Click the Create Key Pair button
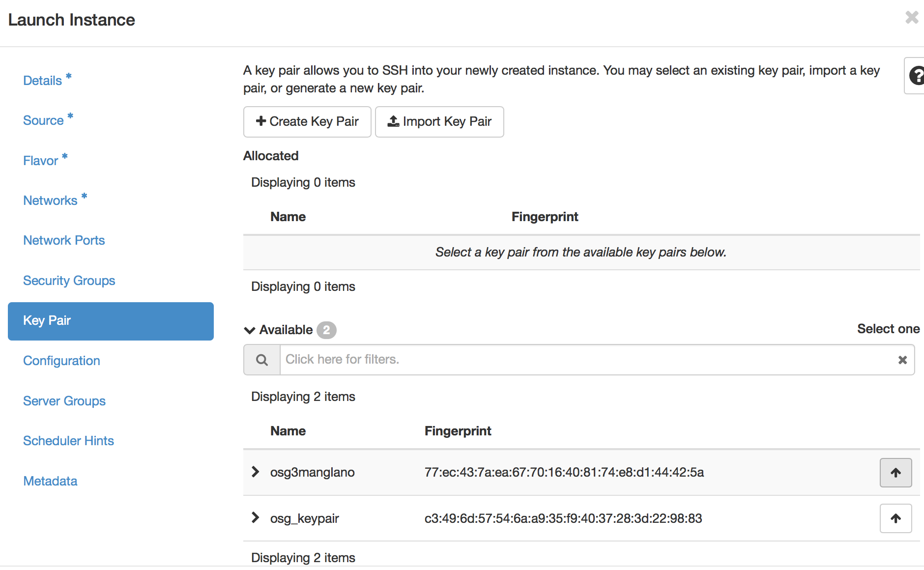The width and height of the screenshot is (924, 570). 307,122
